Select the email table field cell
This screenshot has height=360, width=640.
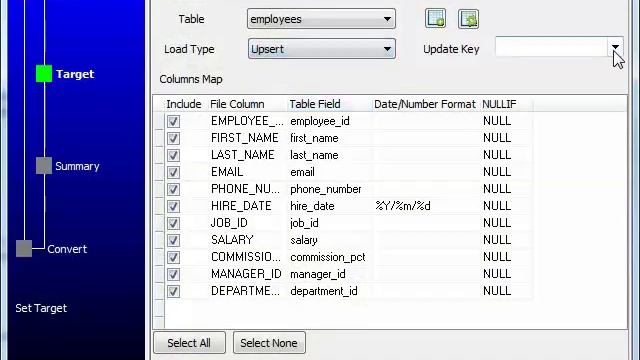(330, 172)
